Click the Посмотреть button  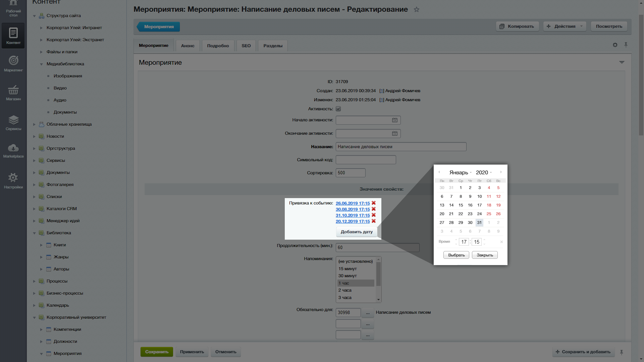tap(609, 26)
